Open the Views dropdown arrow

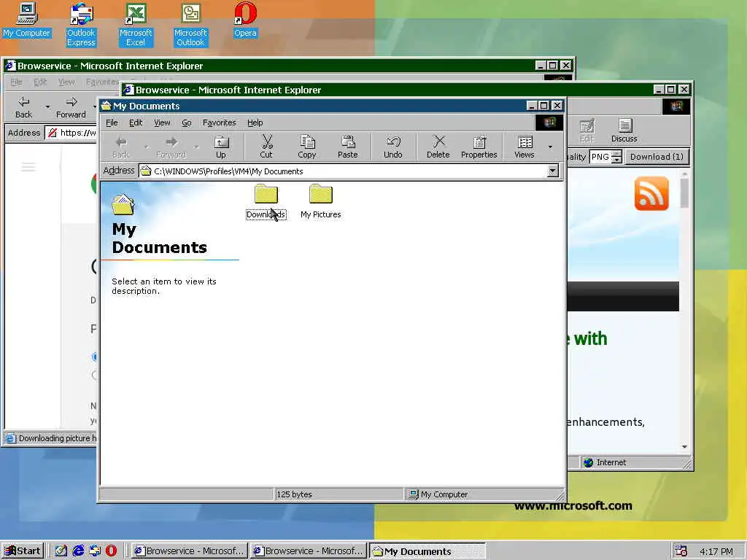coord(550,147)
